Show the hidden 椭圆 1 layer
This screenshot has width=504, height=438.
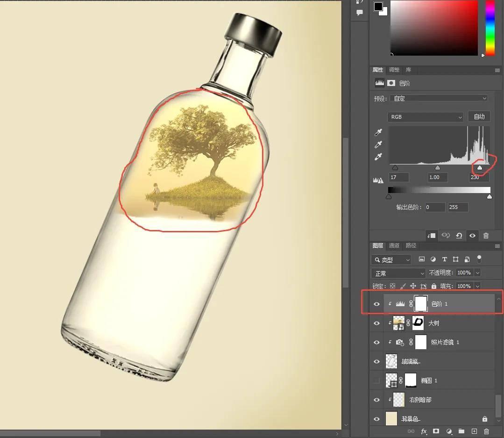(x=376, y=381)
